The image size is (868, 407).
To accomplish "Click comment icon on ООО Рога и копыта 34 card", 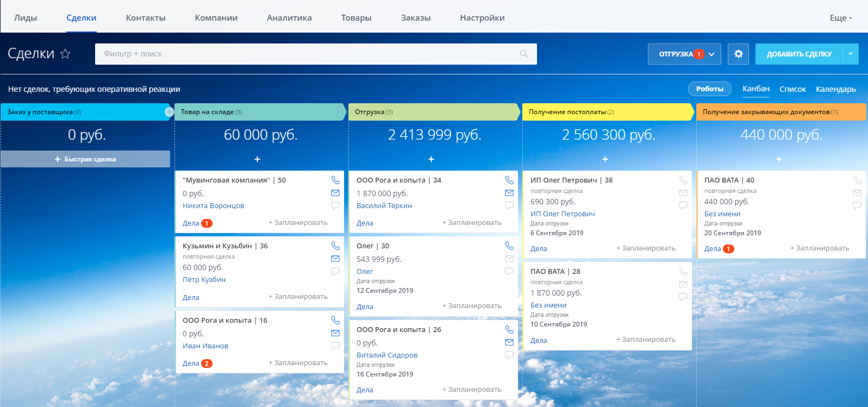I will point(509,205).
